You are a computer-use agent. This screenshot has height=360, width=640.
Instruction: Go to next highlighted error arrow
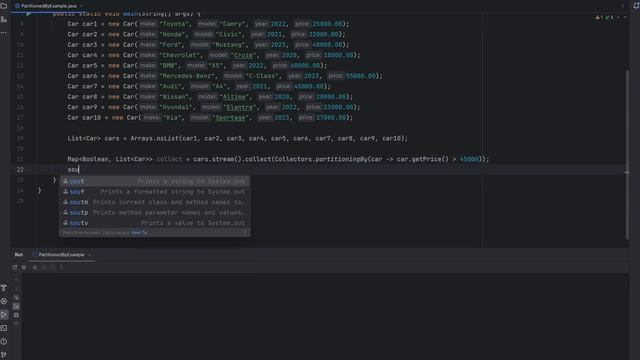pos(625,18)
